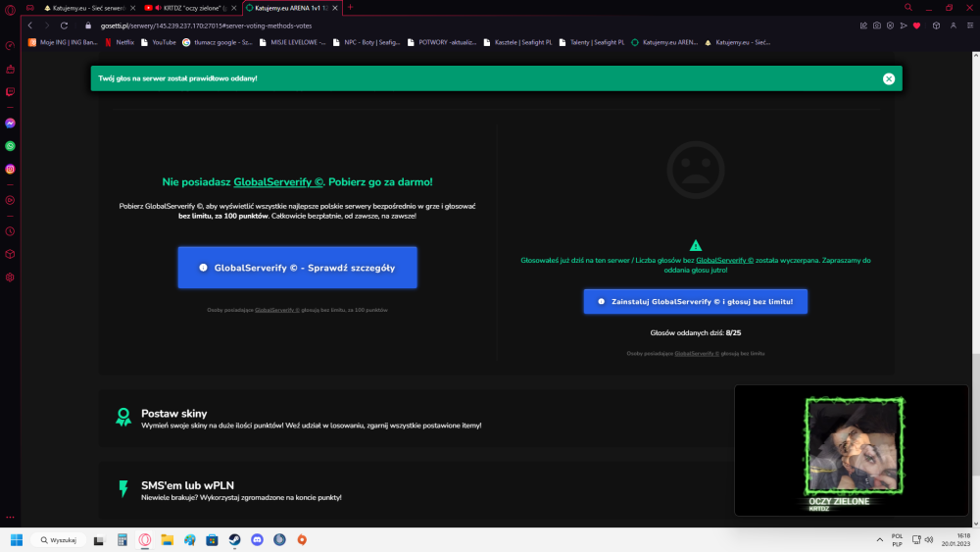Click GlobalServerify © - Sprawdź szczegóły button
980x552 pixels.
(298, 268)
